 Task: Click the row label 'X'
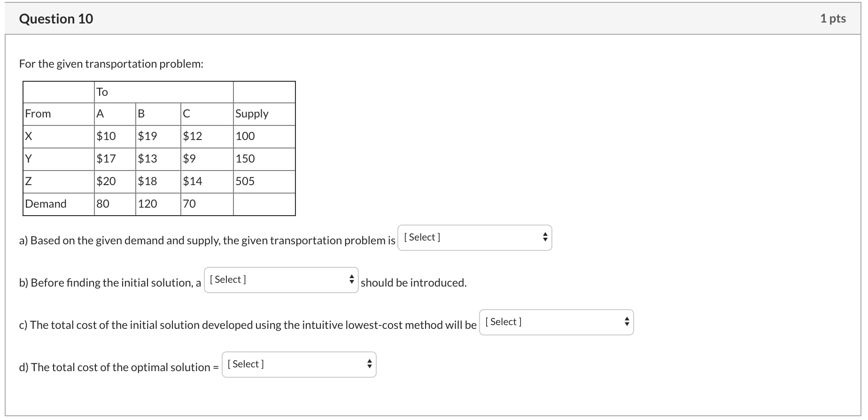tap(29, 136)
